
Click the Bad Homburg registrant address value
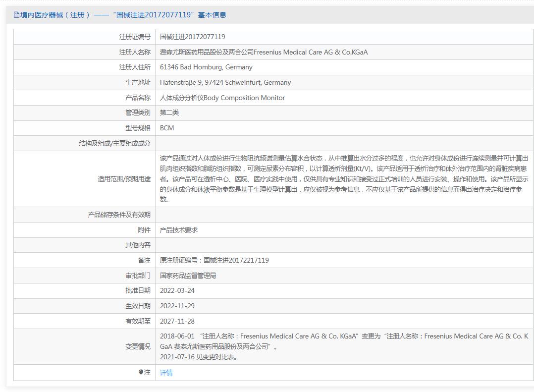click(206, 67)
